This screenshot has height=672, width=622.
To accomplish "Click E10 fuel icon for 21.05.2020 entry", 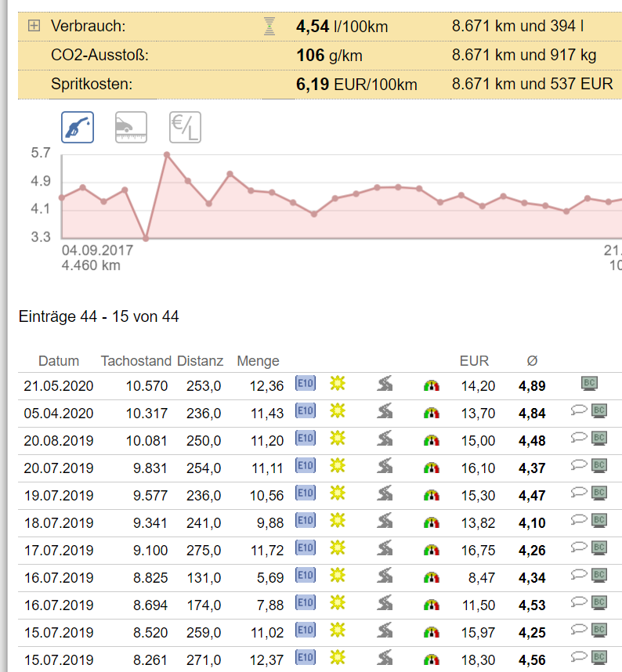I will tap(305, 385).
